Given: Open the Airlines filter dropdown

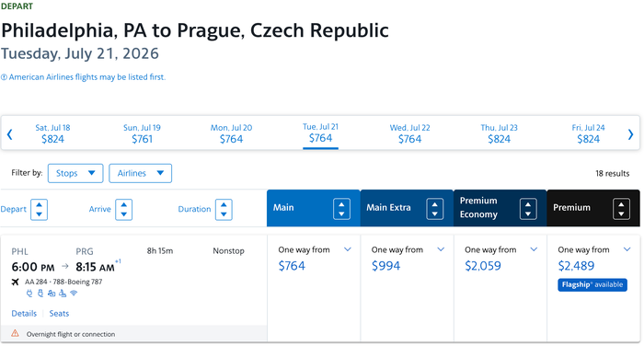Looking at the screenshot, I should [x=141, y=173].
